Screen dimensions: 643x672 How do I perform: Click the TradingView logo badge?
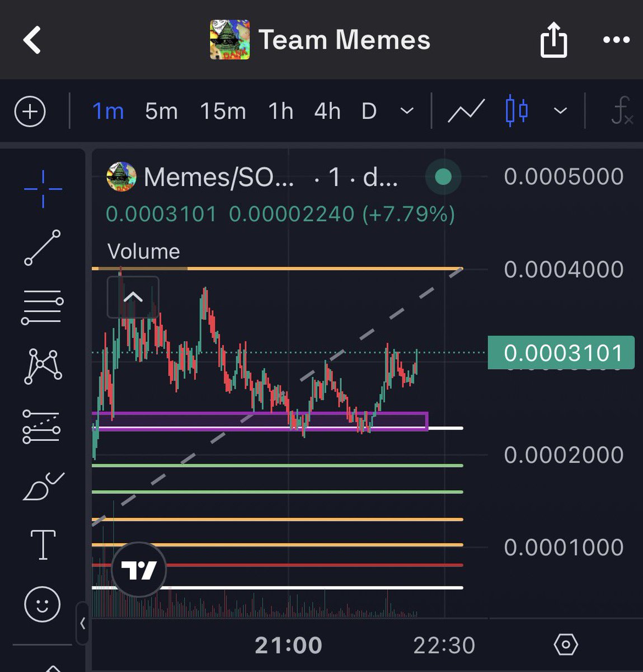[139, 570]
